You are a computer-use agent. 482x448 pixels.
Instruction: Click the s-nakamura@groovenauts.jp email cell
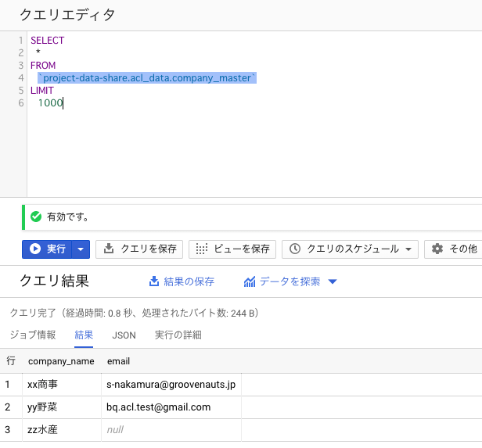(171, 385)
